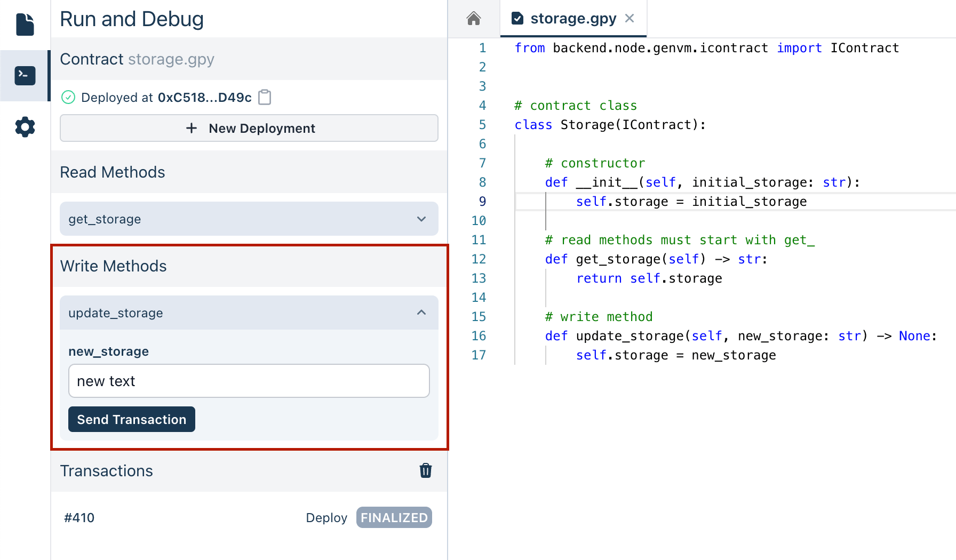Click the green deployed status checkmark
This screenshot has width=956, height=560.
point(68,97)
